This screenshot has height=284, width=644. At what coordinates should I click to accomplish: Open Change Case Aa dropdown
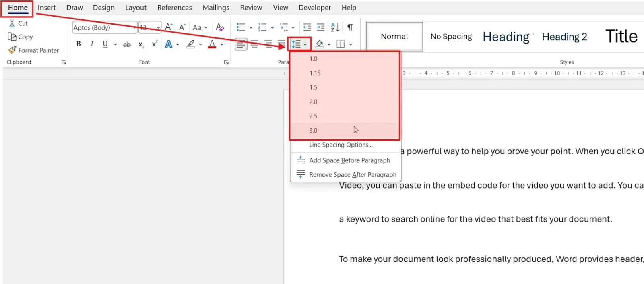point(200,27)
